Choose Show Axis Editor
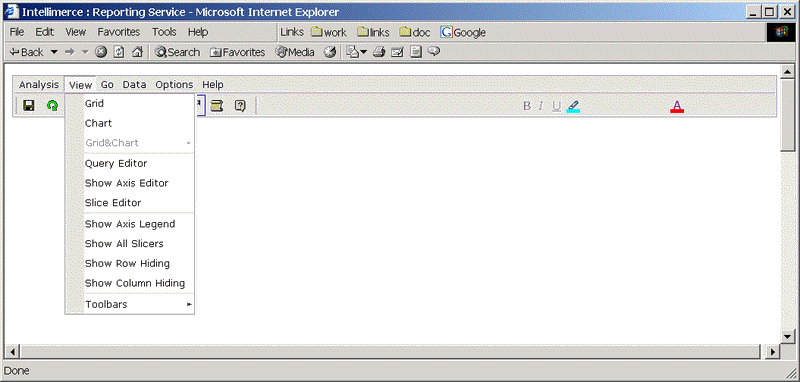The height and width of the screenshot is (382, 800). [x=130, y=183]
